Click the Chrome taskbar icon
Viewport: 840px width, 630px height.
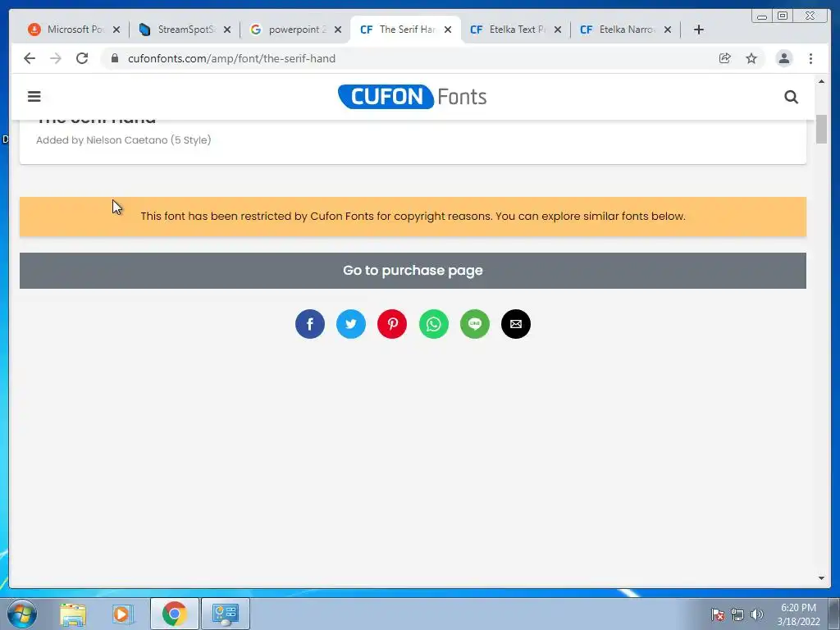[x=174, y=614]
